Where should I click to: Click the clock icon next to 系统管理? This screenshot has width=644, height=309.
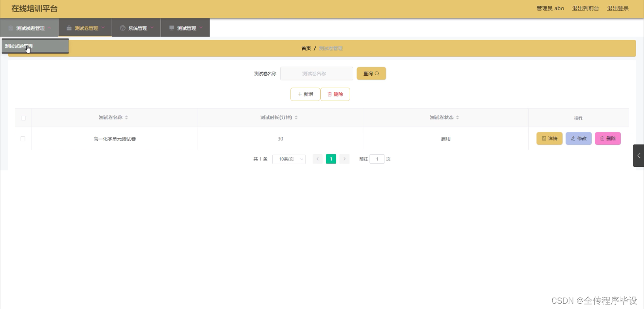(123, 27)
